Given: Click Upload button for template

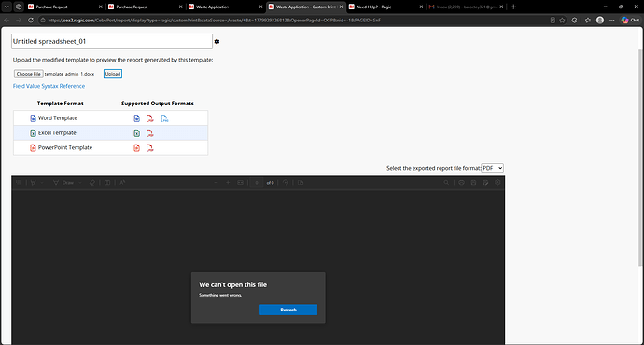Looking at the screenshot, I should click(113, 74).
